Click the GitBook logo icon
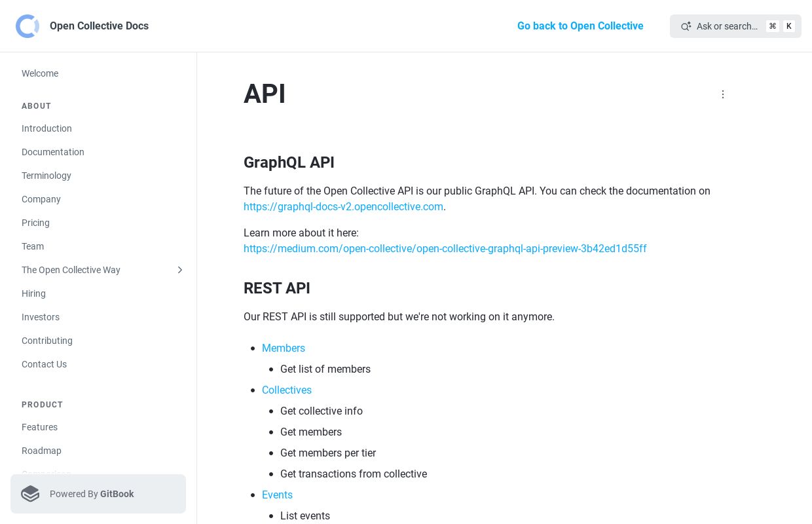Viewport: 812px width, 524px height. click(x=30, y=494)
